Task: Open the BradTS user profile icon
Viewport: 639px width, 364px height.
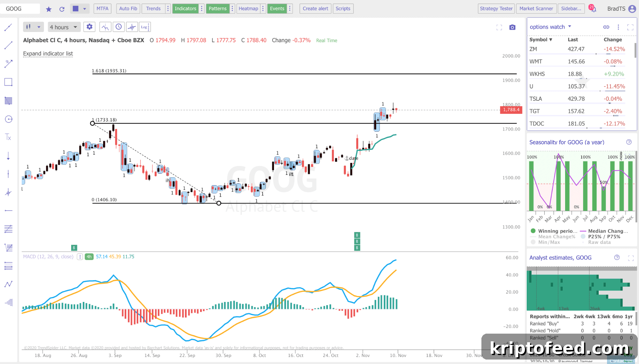Action: (632, 9)
